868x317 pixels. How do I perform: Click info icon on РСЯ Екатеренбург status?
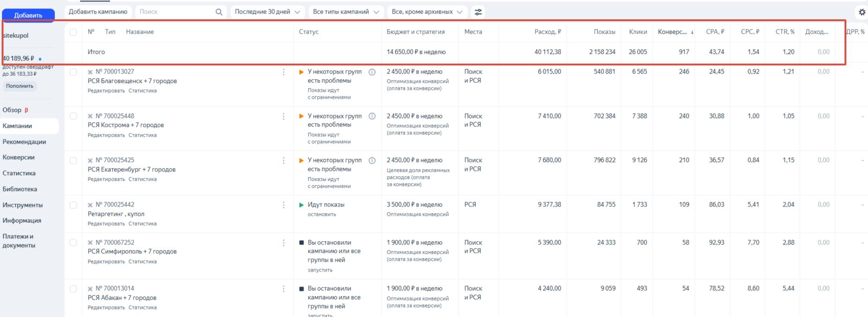click(x=372, y=161)
